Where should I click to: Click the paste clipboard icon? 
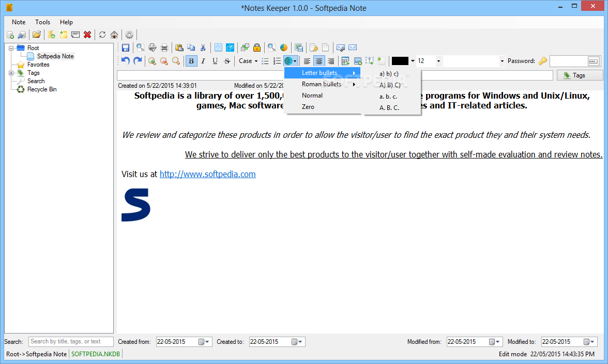click(x=179, y=48)
